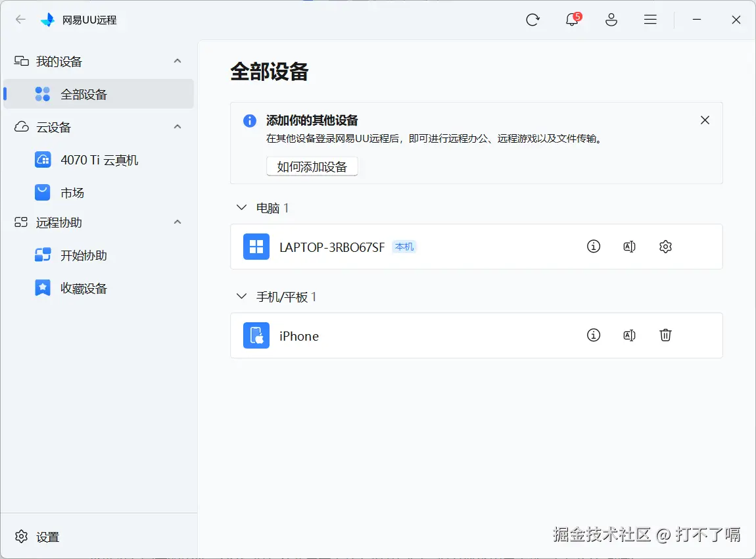Dismiss the 添加你的其他设备 banner
Screen dimensions: 756x559
tap(705, 120)
